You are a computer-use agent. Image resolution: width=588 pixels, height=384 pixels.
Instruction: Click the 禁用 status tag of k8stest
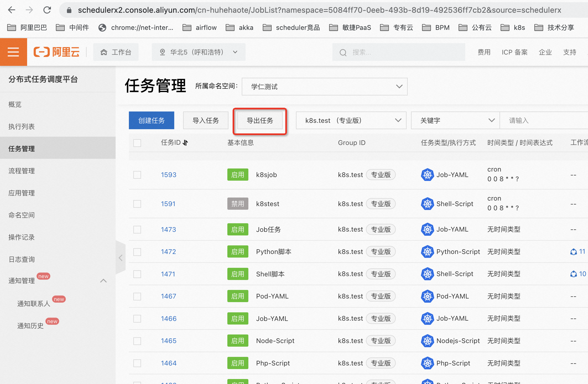pyautogui.click(x=238, y=204)
